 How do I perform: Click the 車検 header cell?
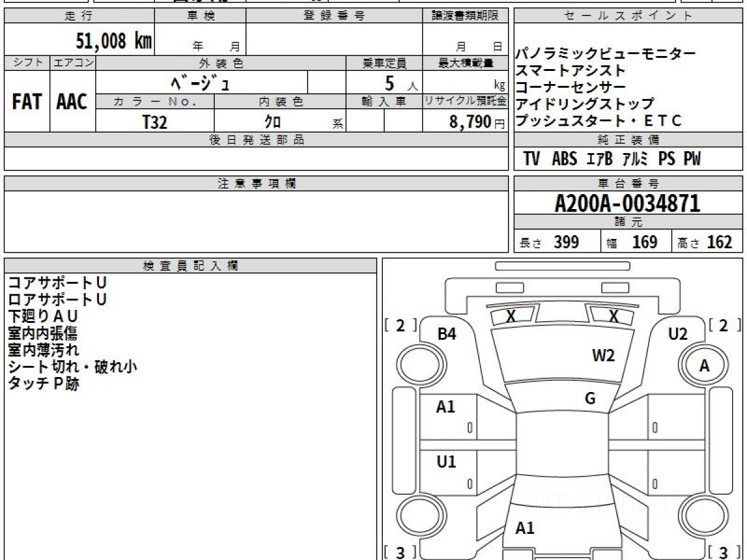[x=200, y=16]
